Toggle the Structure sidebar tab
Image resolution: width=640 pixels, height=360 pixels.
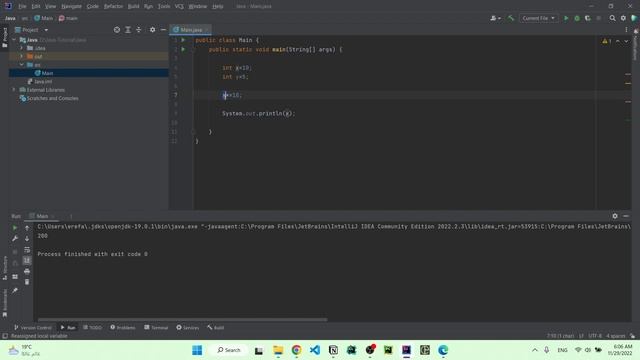click(x=4, y=268)
